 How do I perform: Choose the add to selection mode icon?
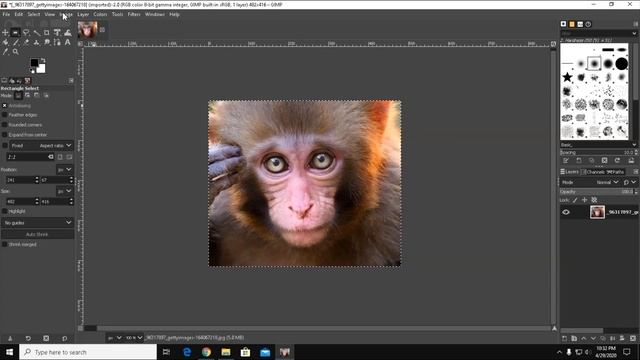click(x=27, y=96)
